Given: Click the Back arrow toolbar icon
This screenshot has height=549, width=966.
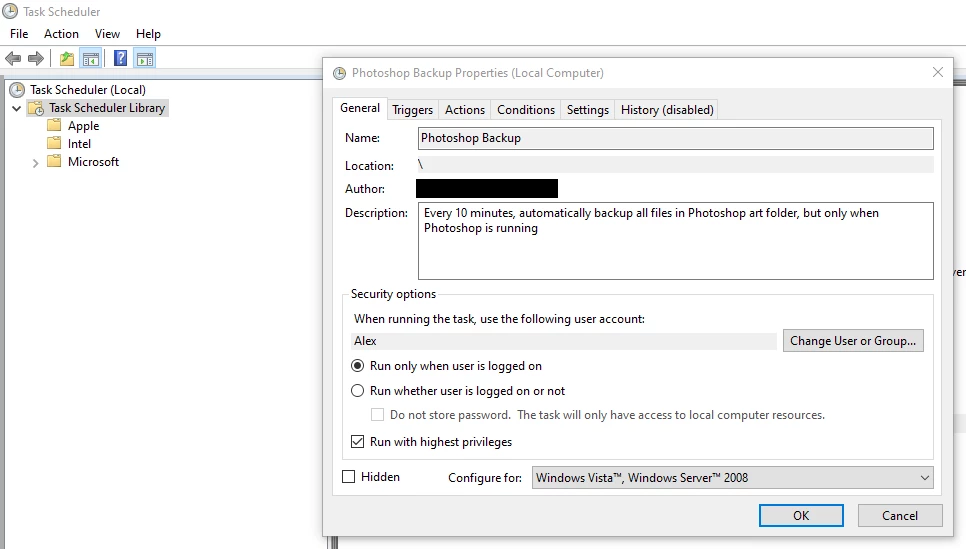Looking at the screenshot, I should pyautogui.click(x=13, y=59).
